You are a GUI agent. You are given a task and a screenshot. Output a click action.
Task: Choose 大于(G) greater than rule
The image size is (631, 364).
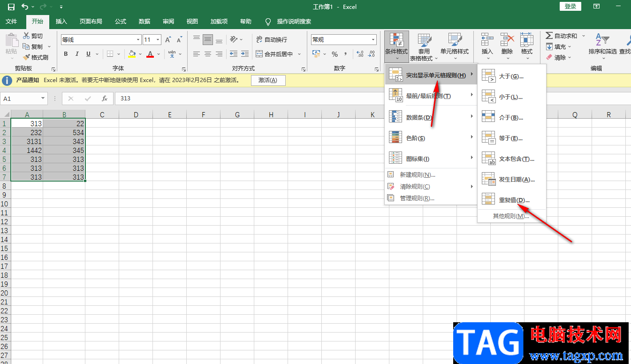coord(512,76)
